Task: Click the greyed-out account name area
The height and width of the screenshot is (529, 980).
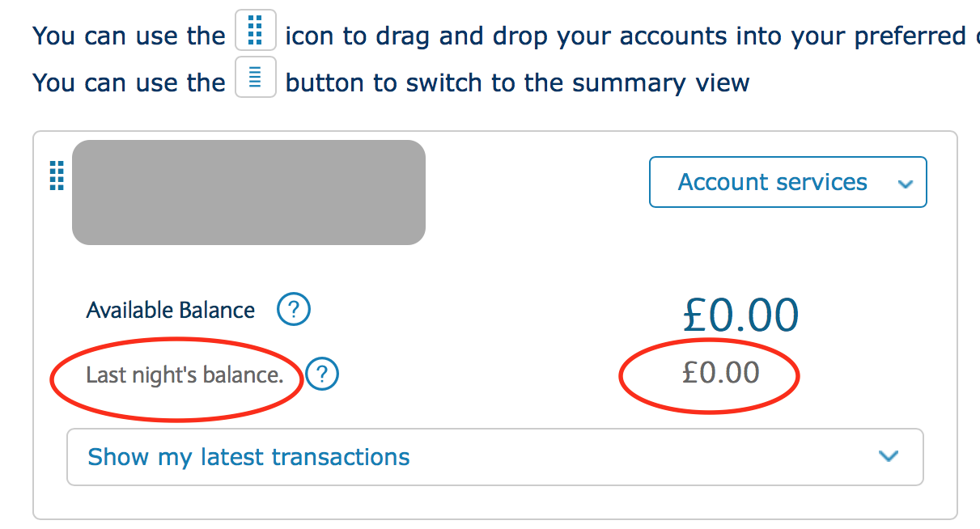Action: tap(248, 192)
